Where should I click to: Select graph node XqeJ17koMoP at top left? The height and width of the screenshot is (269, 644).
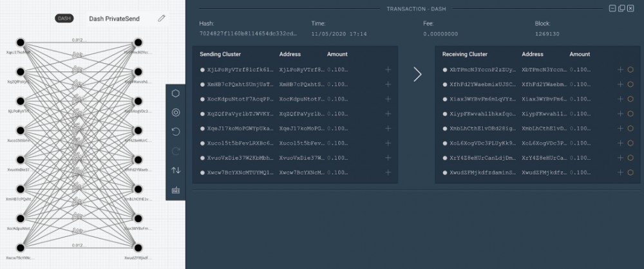click(x=20, y=42)
